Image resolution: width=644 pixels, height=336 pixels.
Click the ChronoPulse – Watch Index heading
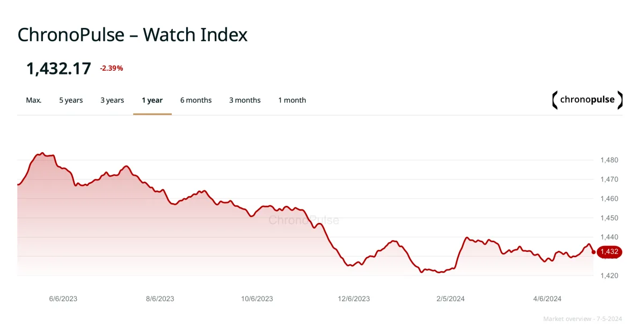(x=133, y=35)
